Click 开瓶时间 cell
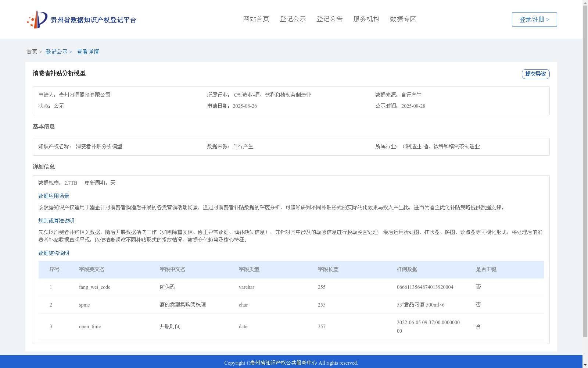 pyautogui.click(x=170, y=326)
